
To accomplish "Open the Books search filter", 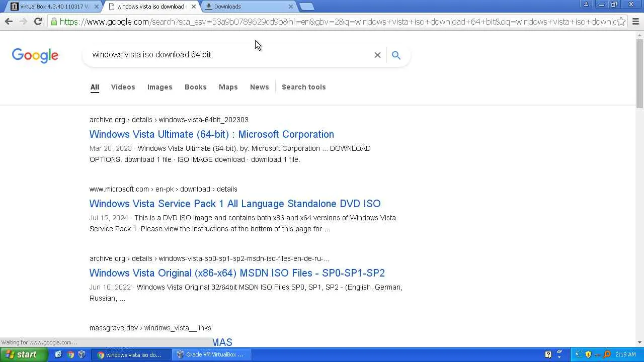I will point(196,87).
